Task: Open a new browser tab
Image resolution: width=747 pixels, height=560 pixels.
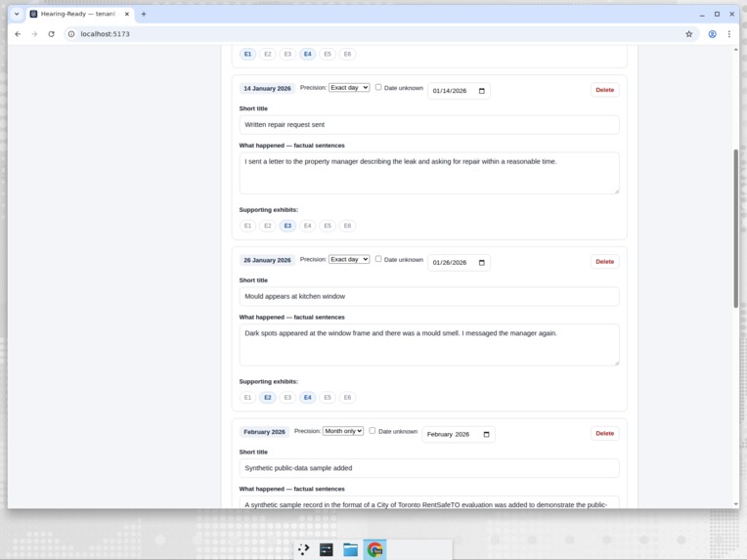Action: pos(144,15)
